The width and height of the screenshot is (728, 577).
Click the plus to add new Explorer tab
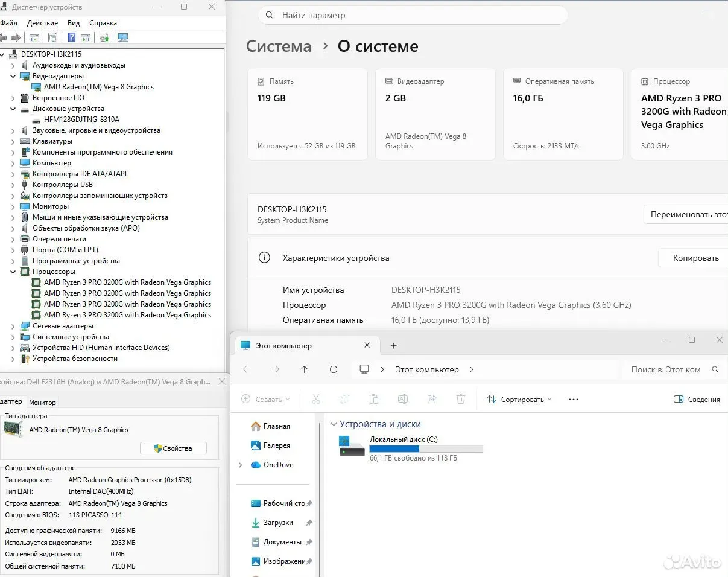pos(393,345)
